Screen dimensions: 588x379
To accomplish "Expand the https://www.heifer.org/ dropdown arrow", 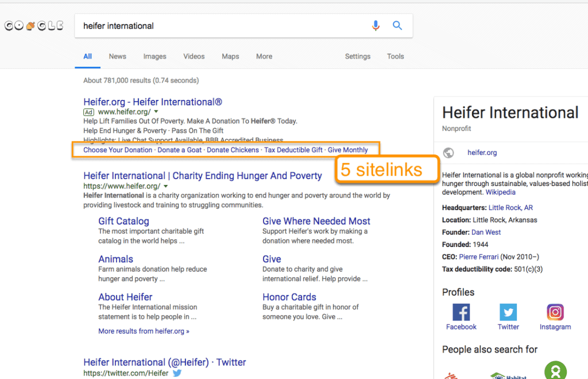I will 166,186.
